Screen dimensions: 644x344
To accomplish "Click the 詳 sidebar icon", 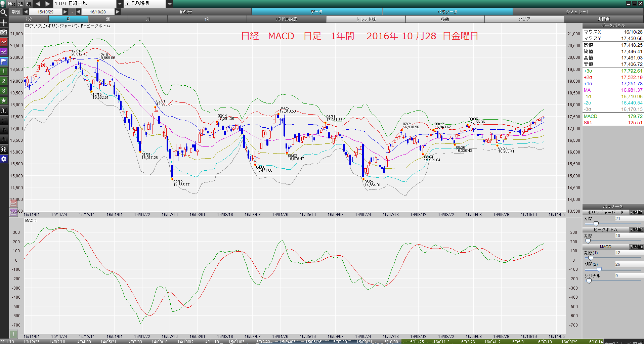I will pos(4,120).
